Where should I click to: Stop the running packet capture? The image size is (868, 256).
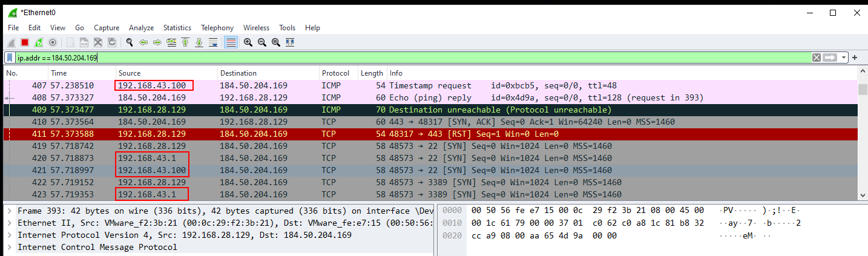pyautogui.click(x=25, y=42)
